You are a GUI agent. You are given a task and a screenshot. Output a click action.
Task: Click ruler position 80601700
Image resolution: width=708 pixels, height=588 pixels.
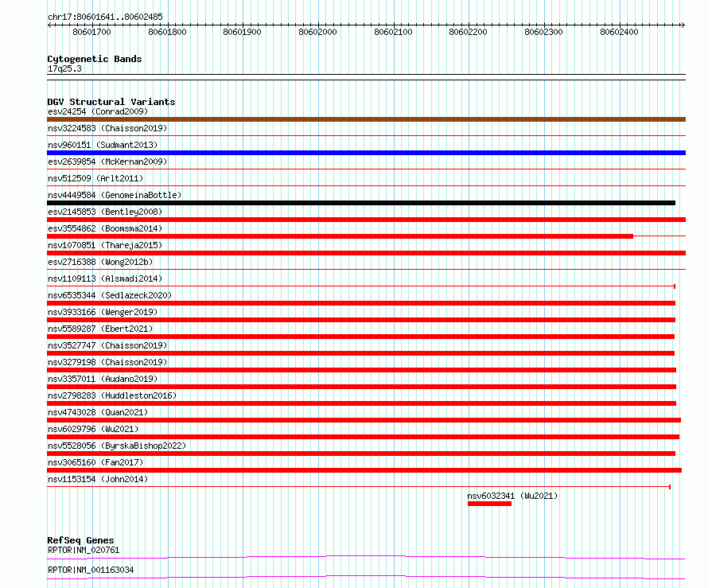coord(91,32)
